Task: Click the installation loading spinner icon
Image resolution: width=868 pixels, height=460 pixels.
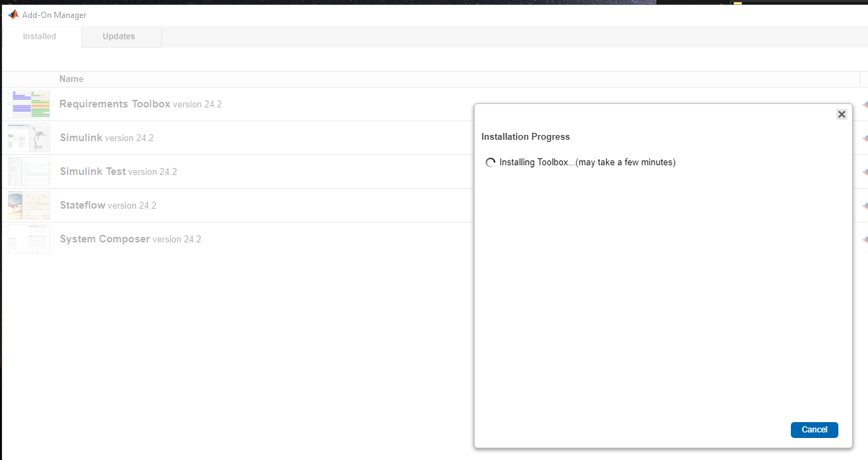Action: pyautogui.click(x=490, y=163)
